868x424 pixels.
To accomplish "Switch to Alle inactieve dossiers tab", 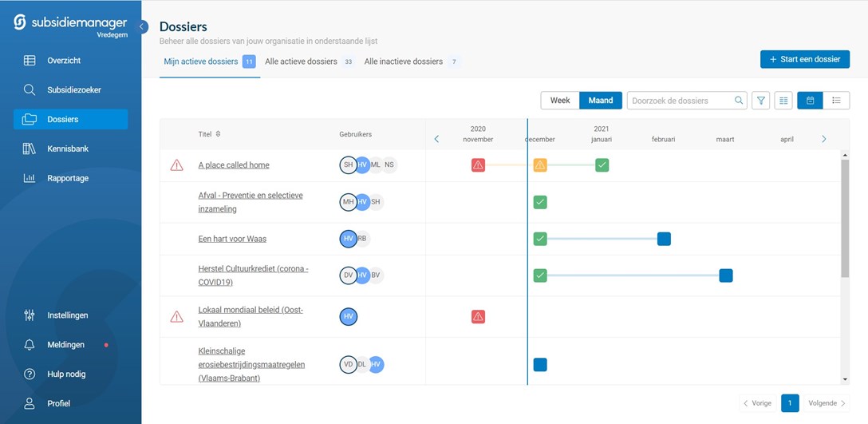I will click(404, 61).
